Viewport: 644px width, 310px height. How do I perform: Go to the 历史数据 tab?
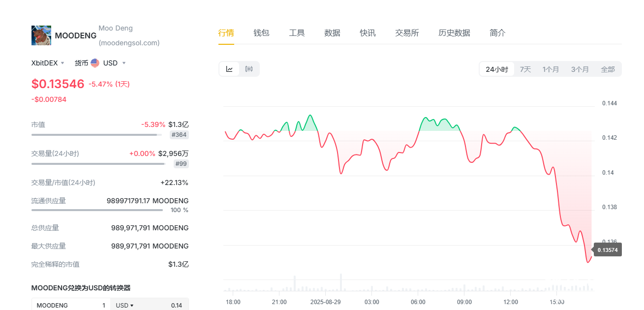[454, 33]
